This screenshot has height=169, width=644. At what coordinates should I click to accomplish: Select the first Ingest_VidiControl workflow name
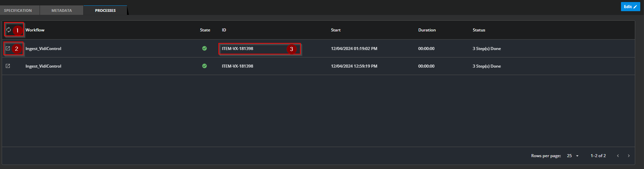[x=43, y=49]
